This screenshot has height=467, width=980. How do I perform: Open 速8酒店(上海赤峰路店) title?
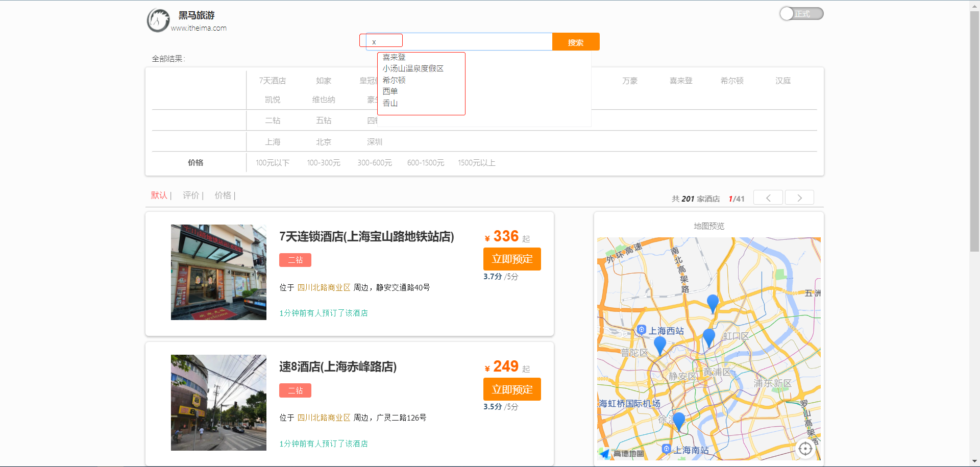[338, 366]
